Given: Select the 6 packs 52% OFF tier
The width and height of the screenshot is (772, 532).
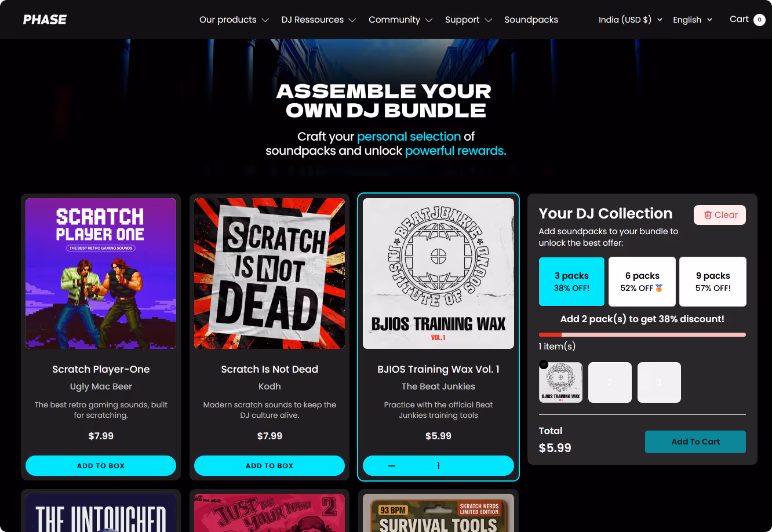Looking at the screenshot, I should coord(642,282).
